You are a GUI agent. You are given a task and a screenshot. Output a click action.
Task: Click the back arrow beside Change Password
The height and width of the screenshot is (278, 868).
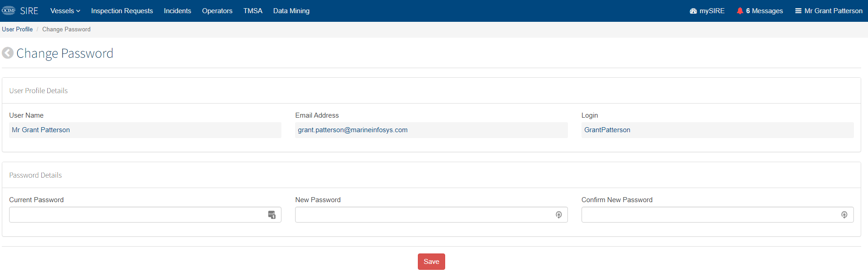8,53
